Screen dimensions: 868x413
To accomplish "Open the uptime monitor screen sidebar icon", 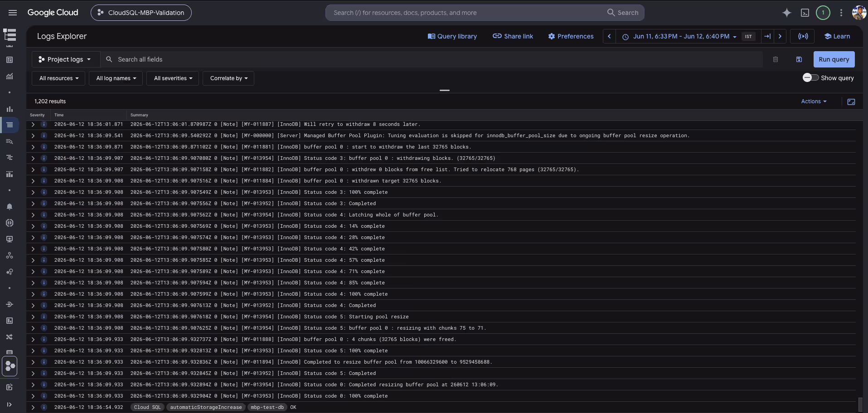I will 10,239.
